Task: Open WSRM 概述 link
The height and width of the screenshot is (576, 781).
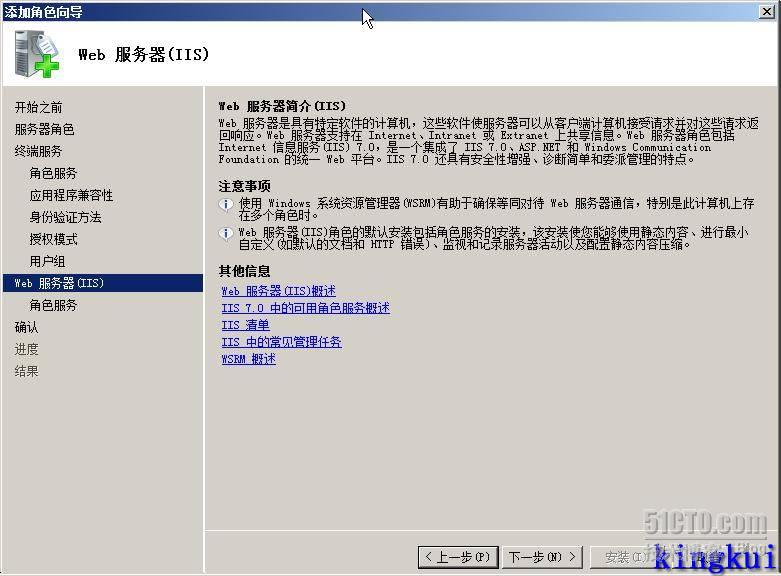Action: point(249,359)
